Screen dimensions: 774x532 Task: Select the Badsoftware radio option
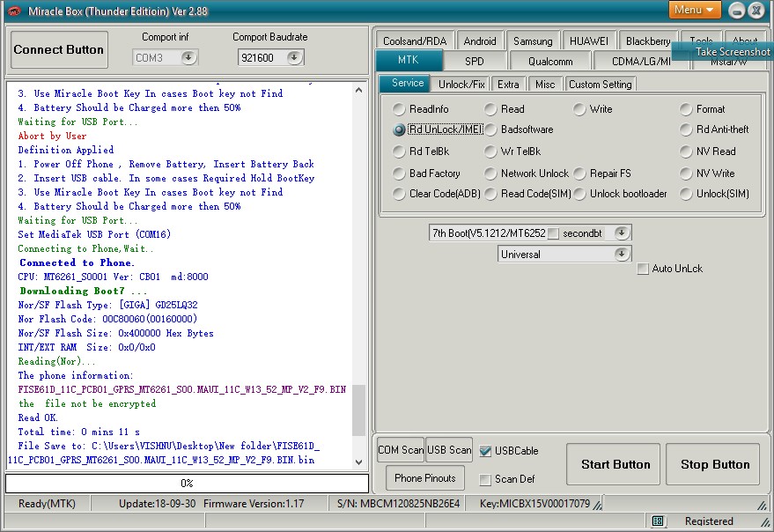tap(490, 129)
